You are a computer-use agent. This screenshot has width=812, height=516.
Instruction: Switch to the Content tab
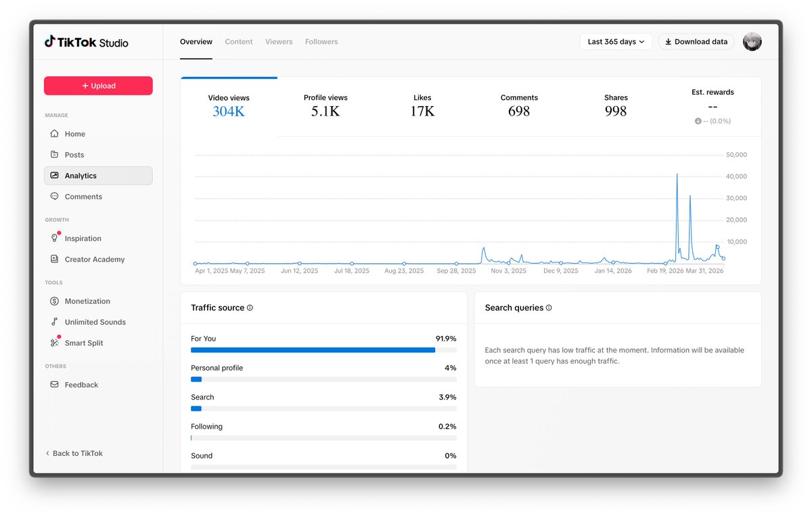[239, 42]
